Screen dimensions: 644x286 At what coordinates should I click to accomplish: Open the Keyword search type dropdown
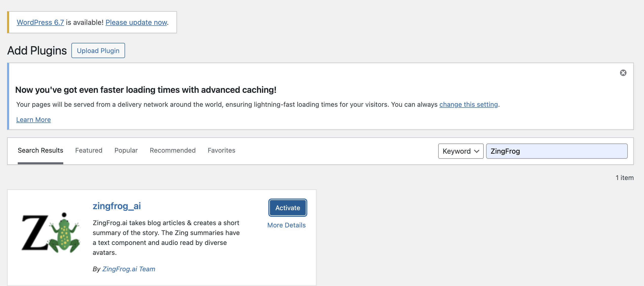pos(461,151)
